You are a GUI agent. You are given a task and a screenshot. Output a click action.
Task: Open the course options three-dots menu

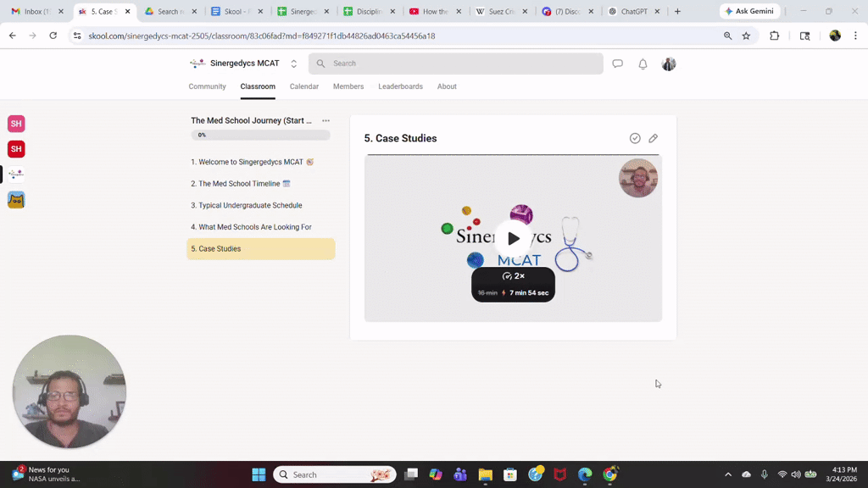tap(326, 120)
